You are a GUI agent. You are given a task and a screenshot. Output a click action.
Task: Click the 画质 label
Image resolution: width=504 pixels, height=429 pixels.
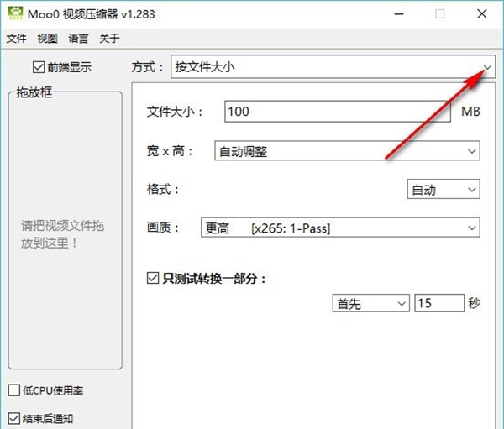[163, 228]
